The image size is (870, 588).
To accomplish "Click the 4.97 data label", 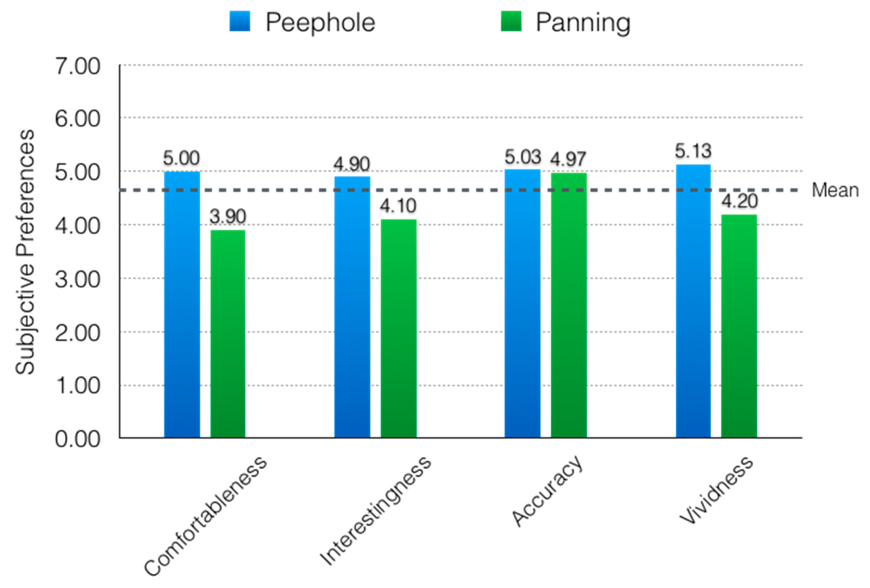I will 568,159.
